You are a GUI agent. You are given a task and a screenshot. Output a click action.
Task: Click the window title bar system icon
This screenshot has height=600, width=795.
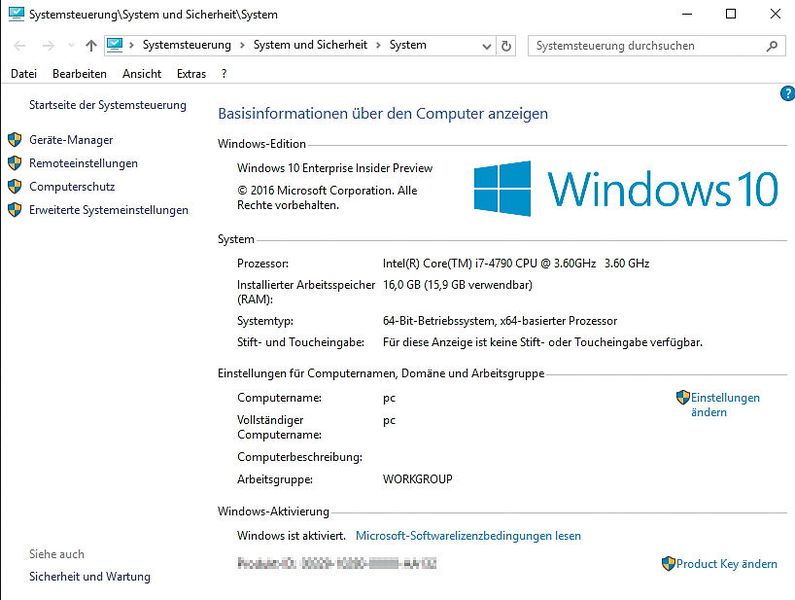point(16,14)
